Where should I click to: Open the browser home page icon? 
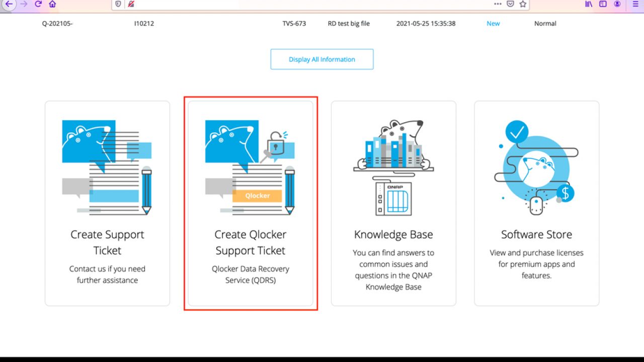[52, 4]
